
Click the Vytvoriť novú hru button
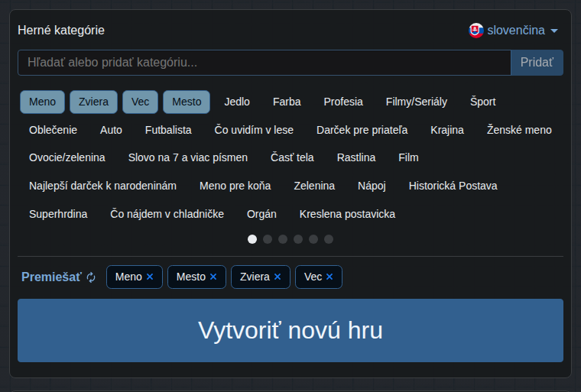coord(290,331)
